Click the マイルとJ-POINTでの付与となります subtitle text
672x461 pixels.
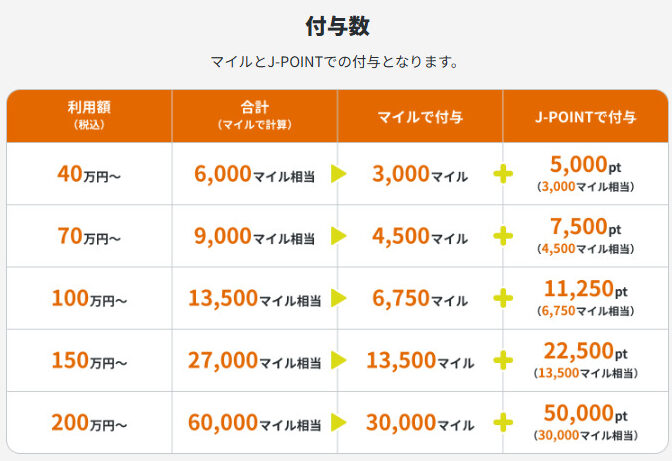336,62
